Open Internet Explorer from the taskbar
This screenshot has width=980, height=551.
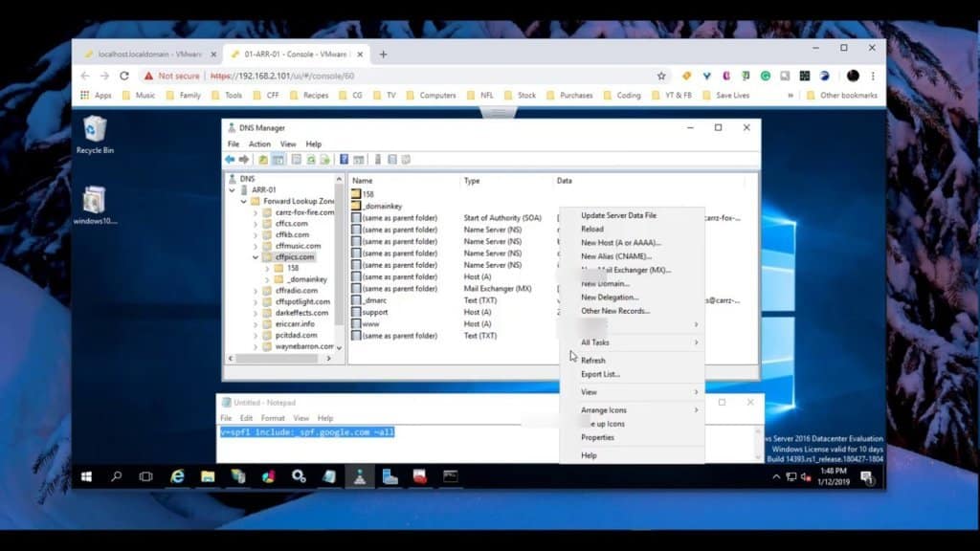[177, 476]
